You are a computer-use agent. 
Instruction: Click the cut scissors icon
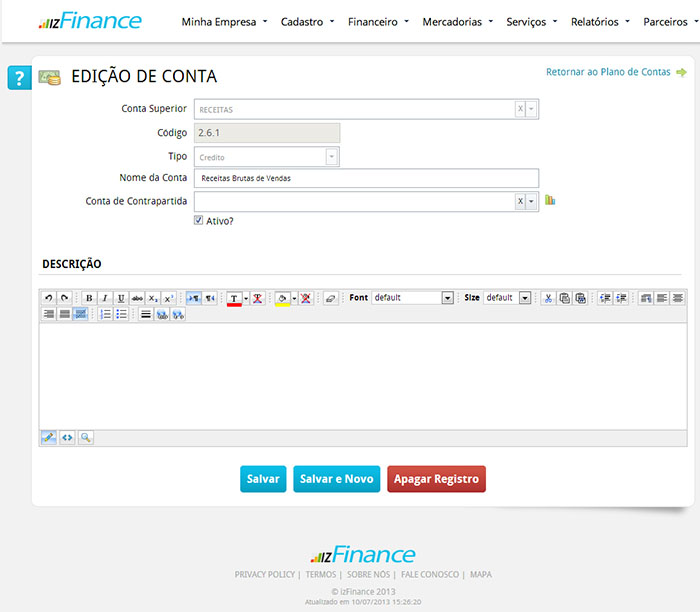click(x=548, y=298)
